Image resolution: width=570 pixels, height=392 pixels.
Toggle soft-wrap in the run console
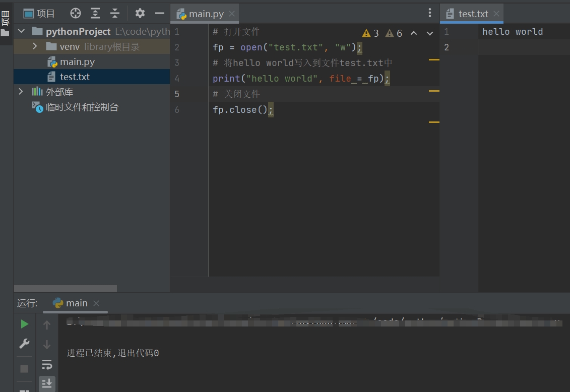click(x=47, y=364)
